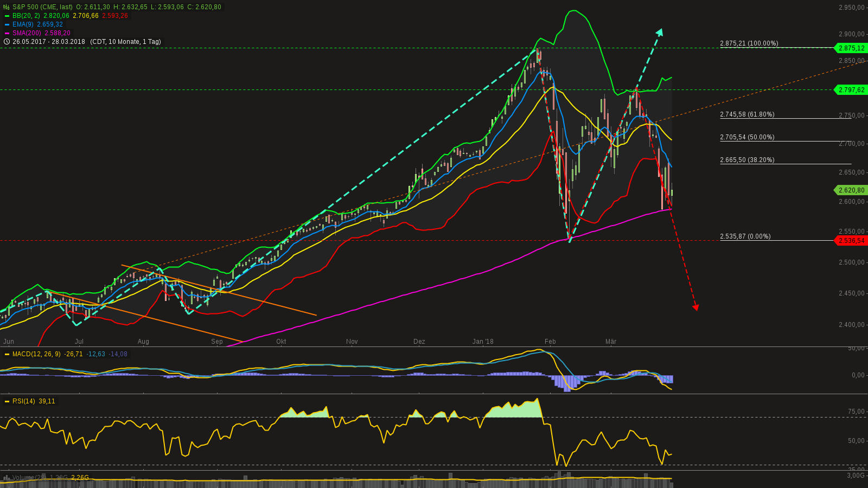Viewport: 868px width, 488px height.
Task: Click the Fibonacci label 2.875,21 (100.00%)
Action: 749,43
